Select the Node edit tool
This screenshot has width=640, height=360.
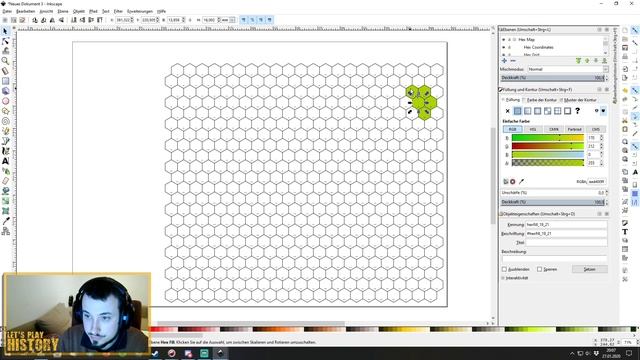point(5,41)
